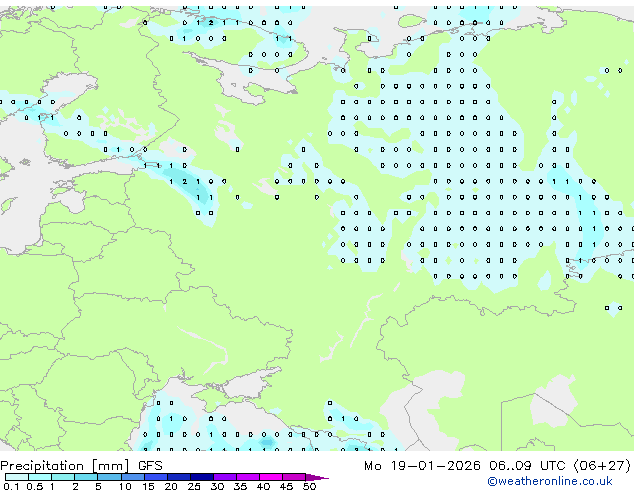Click the 0.1–0.5 mm legend color box
Image resolution: width=634 pixels, height=490 pixels.
[x=17, y=477]
